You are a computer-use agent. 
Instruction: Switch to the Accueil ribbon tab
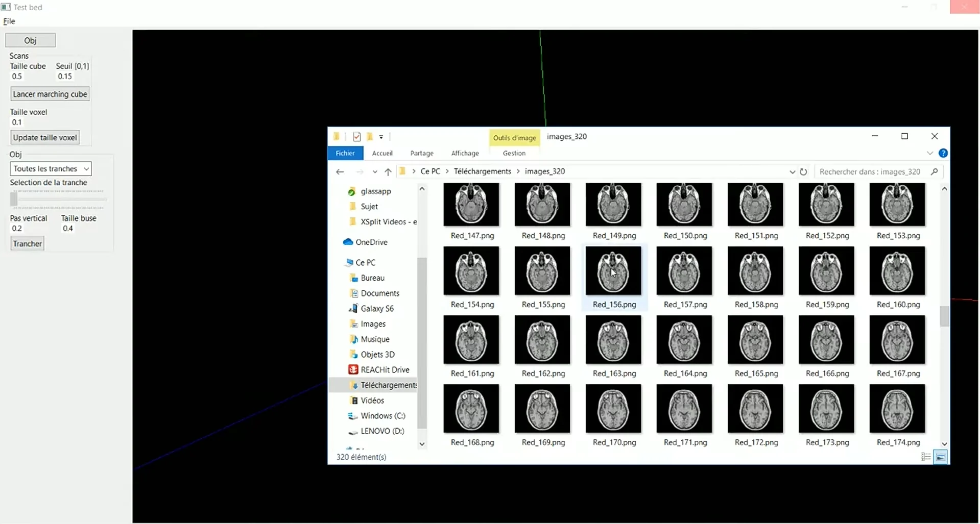coord(382,153)
